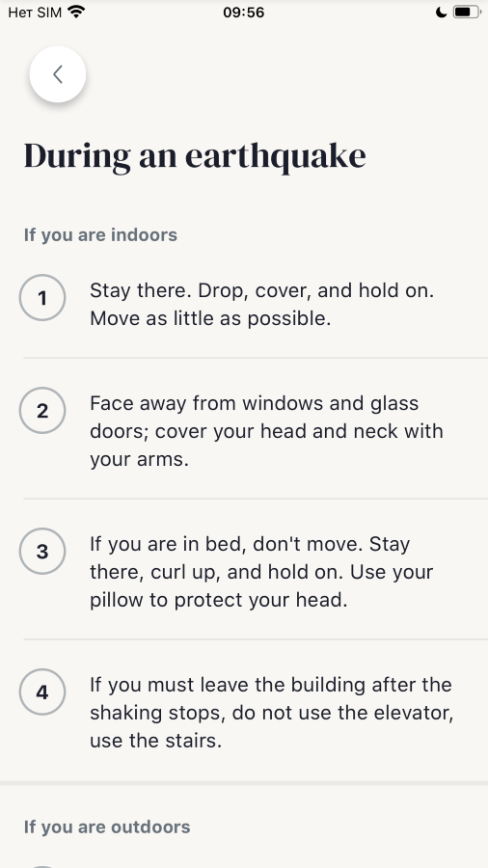
Task: Tap the Wi-Fi status icon
Action: click(x=76, y=12)
